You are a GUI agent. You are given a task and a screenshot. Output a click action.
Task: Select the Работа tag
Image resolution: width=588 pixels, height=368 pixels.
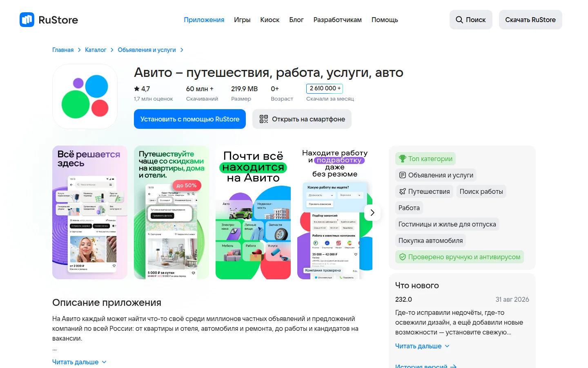pyautogui.click(x=409, y=208)
